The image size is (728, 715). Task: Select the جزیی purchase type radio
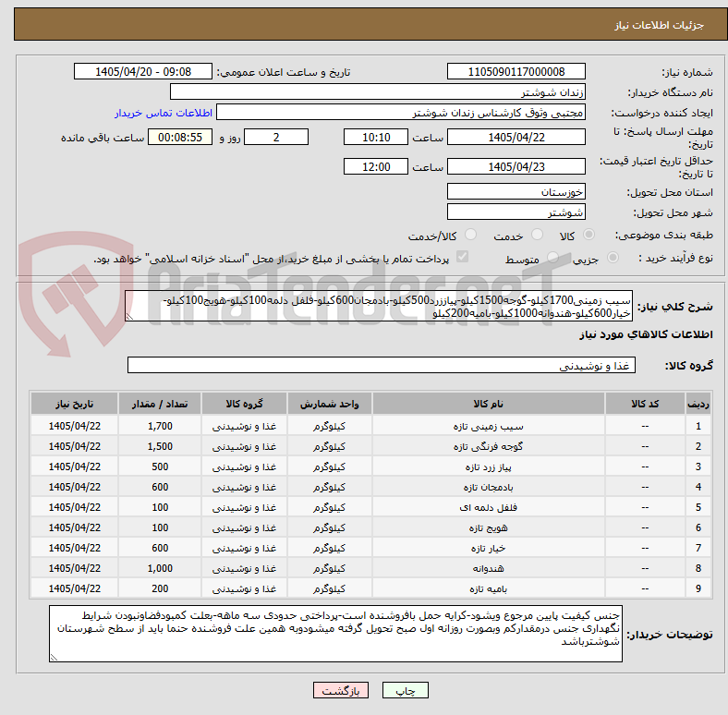point(613,258)
